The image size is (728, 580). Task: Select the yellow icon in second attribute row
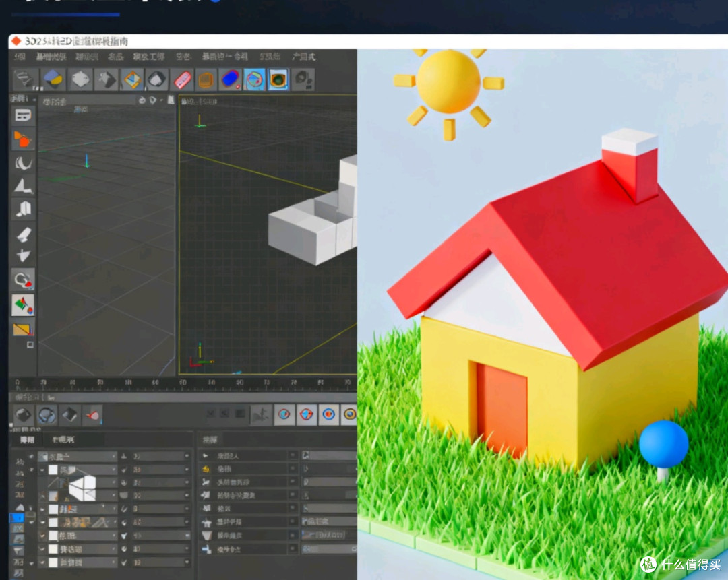click(206, 469)
